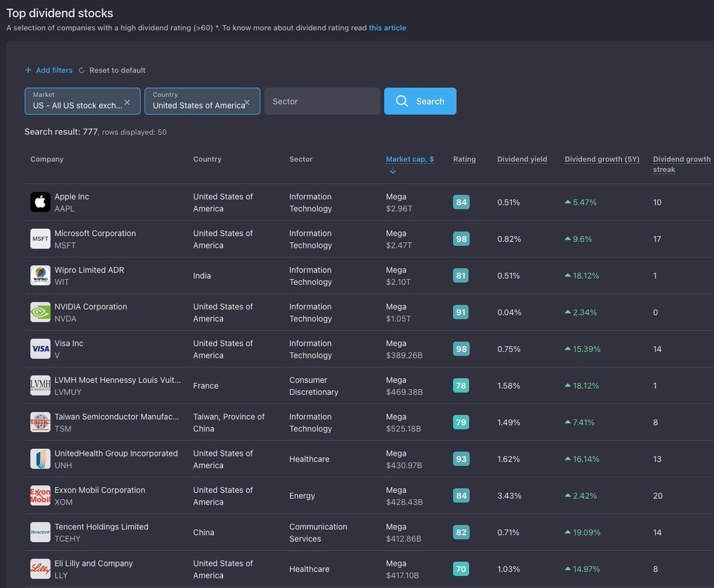This screenshot has width=714, height=588.
Task: Open the Sector filter dropdown
Action: click(x=322, y=101)
